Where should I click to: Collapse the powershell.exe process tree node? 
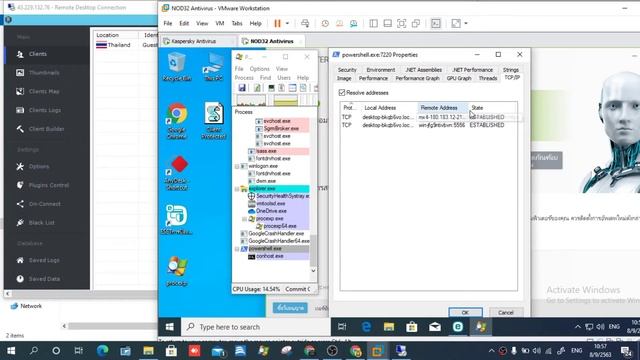237,249
